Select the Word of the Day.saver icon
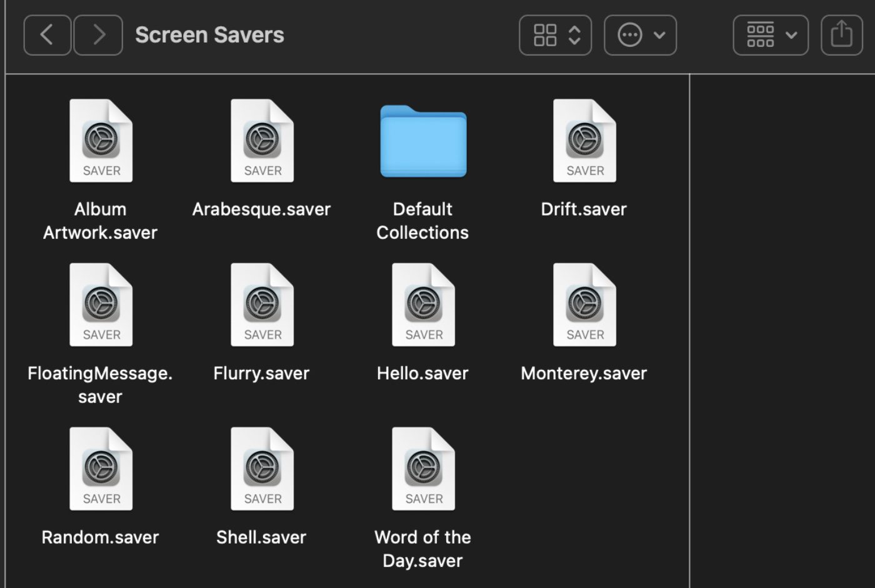Viewport: 875px width, 588px height. tap(423, 469)
